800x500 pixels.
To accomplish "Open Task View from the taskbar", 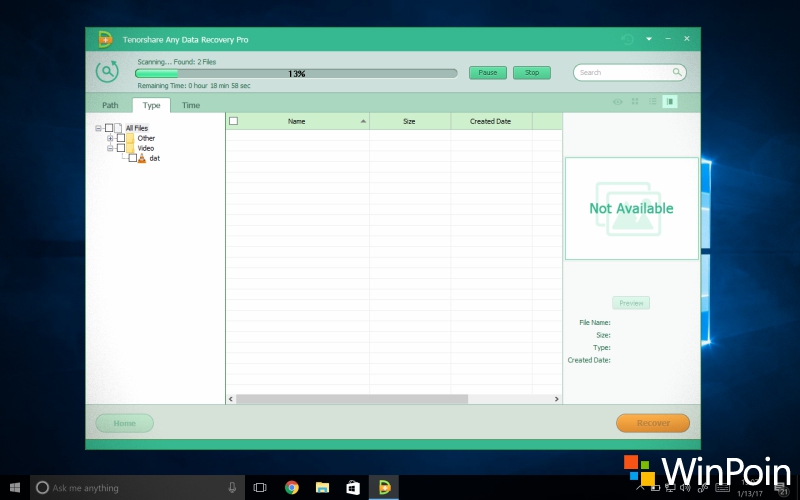I will click(x=260, y=488).
